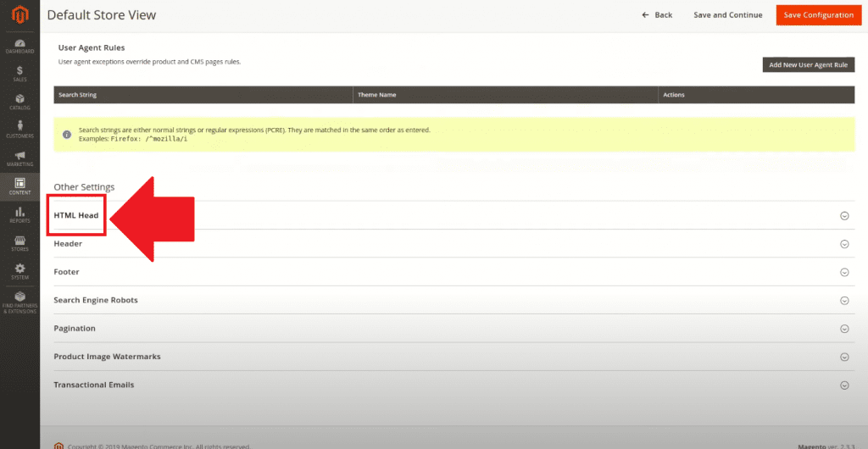This screenshot has height=449, width=868.
Task: Open the Catalog cube icon menu
Action: [19, 102]
